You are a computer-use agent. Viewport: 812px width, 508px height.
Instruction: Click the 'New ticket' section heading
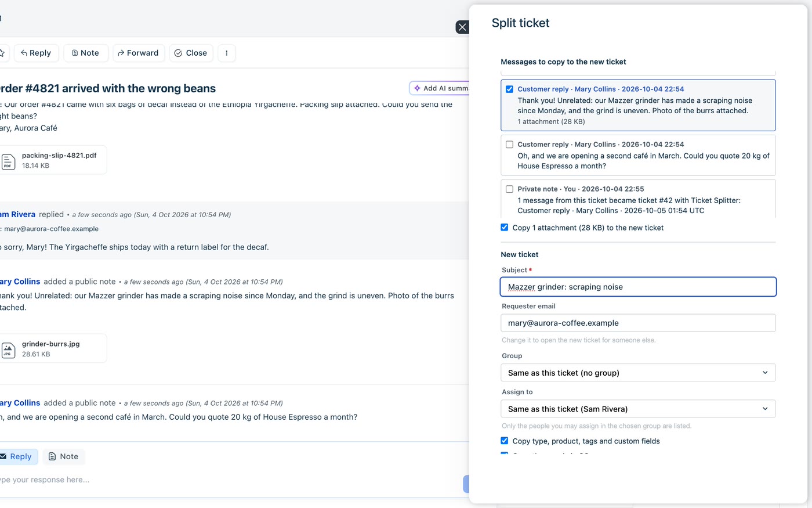(x=520, y=255)
